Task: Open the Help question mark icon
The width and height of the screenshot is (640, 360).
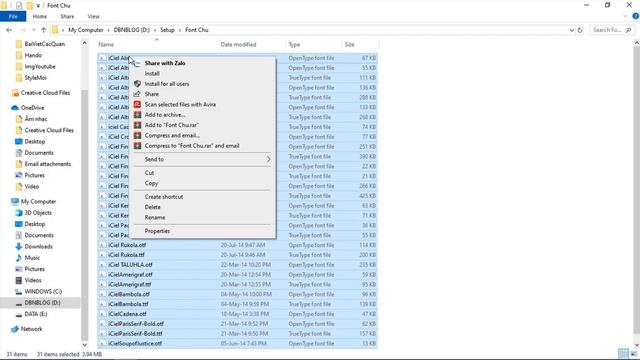Action: coord(636,16)
